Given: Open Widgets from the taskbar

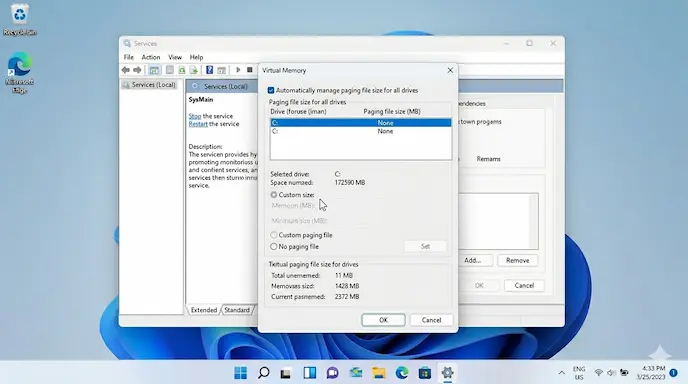Looking at the screenshot, I should (x=309, y=373).
